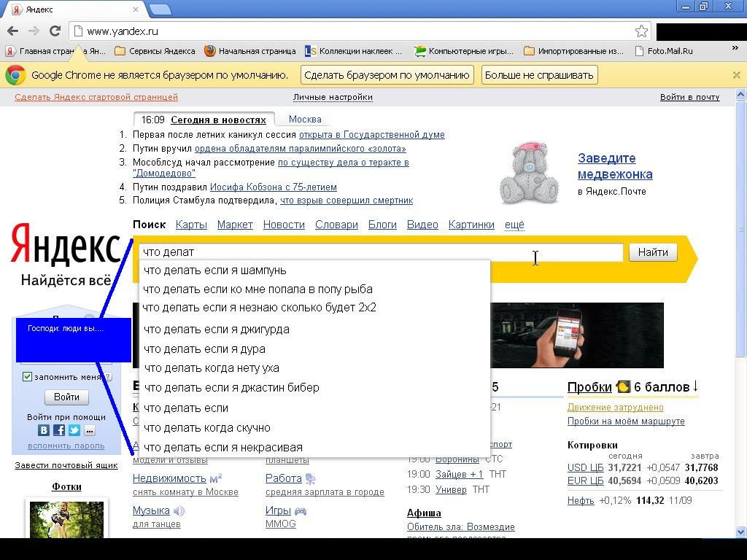Select suggestion 'что делать если я дура'

pos(314,349)
